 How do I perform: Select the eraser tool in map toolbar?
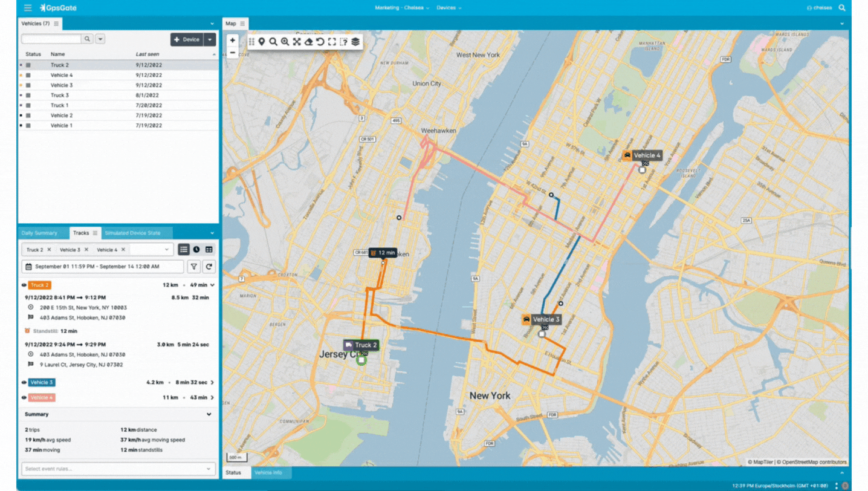[x=308, y=42]
